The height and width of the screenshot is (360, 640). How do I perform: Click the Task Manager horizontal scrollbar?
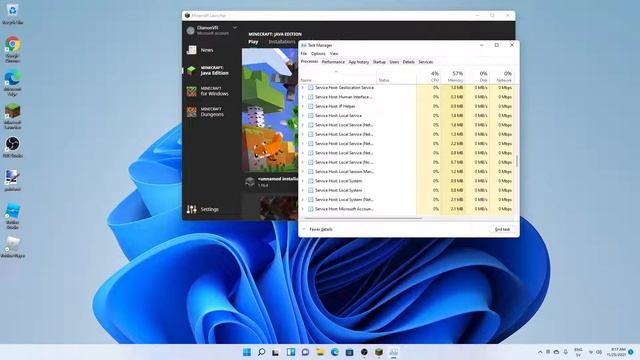point(362,219)
